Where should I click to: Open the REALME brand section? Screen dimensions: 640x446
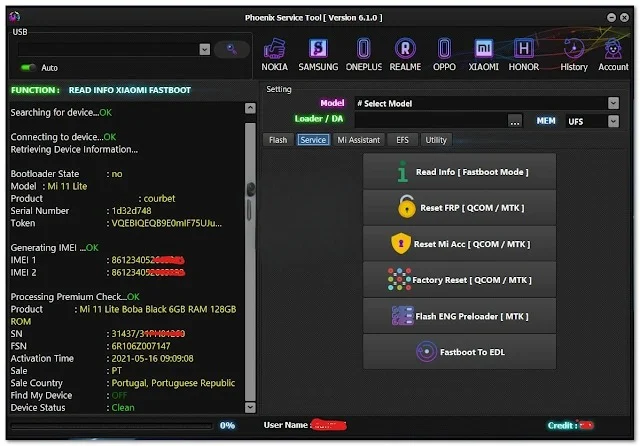click(405, 55)
